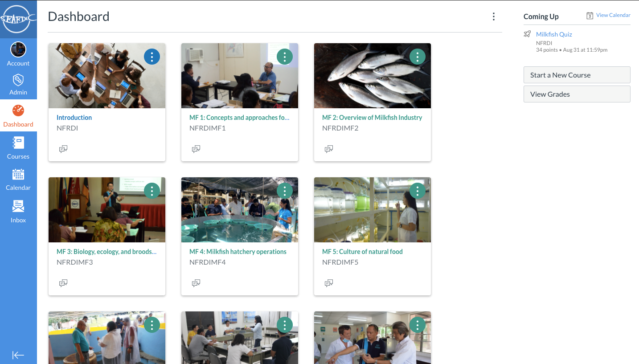Open Discussions icon on MF 5 card
The width and height of the screenshot is (639, 364).
pos(329,283)
